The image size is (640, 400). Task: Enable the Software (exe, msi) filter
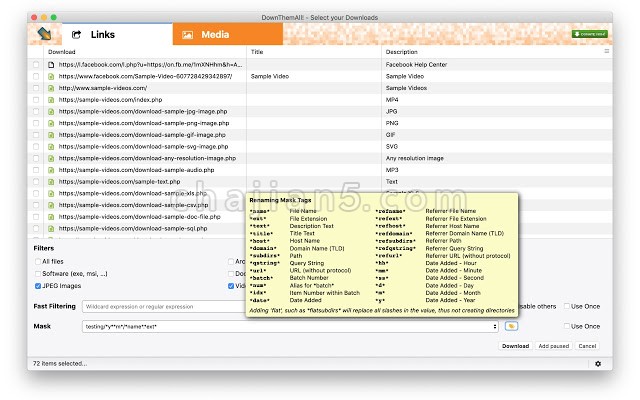click(x=38, y=273)
